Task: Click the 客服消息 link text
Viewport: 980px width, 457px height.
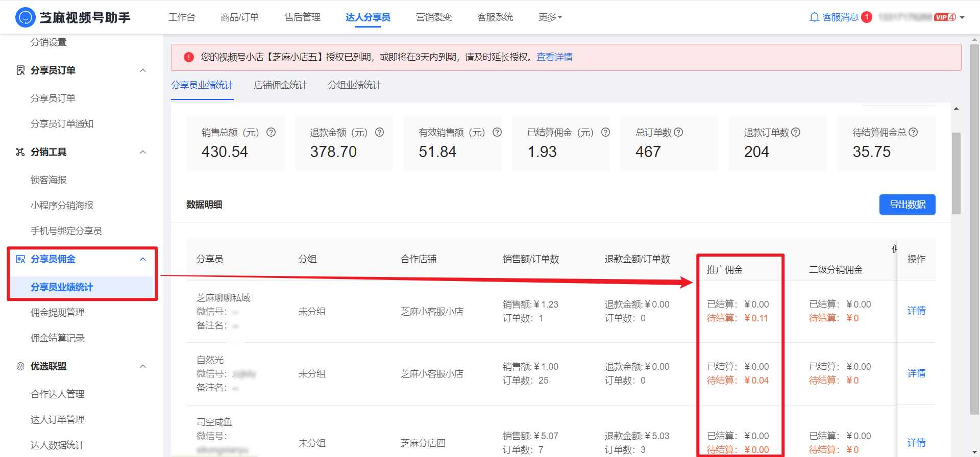Action: (841, 17)
